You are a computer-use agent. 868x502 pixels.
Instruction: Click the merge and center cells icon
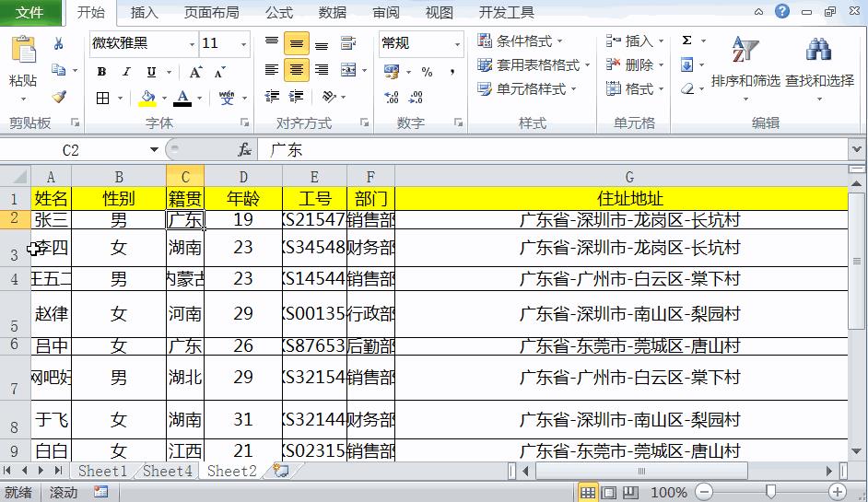coord(347,71)
